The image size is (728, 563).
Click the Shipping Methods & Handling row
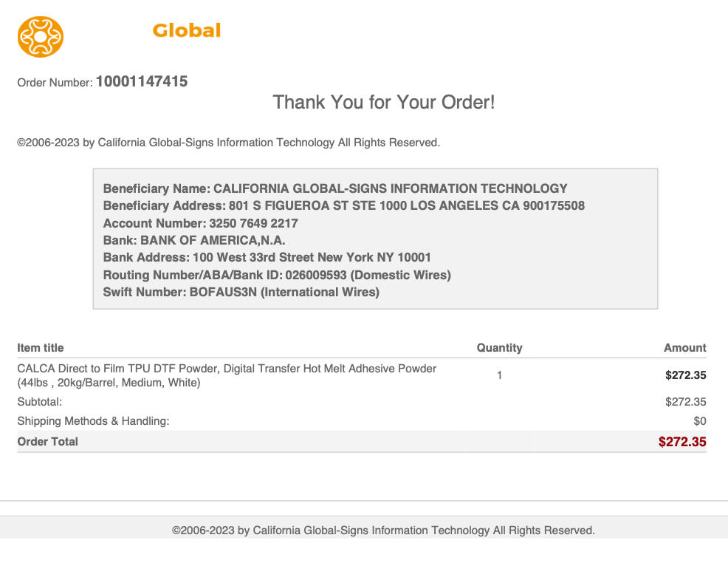[x=362, y=421]
